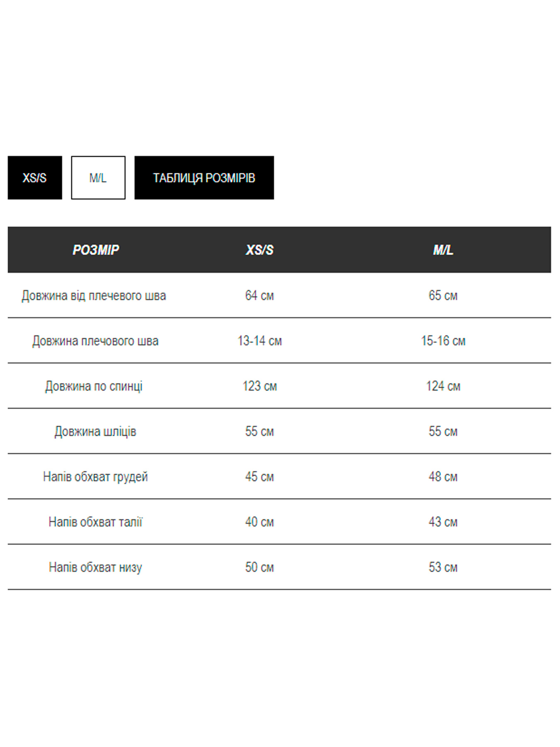The image size is (560, 747).
Task: Click the XS/S column header in table
Action: tap(260, 250)
